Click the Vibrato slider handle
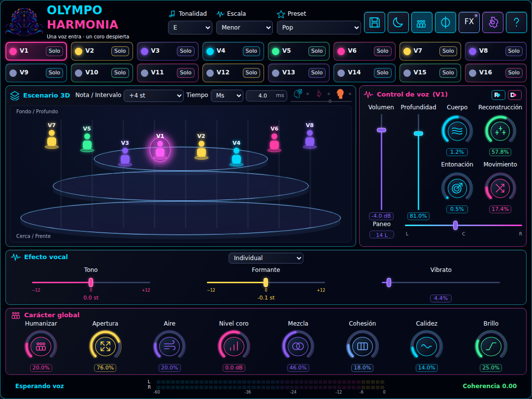The width and height of the screenshot is (532, 399). click(389, 282)
